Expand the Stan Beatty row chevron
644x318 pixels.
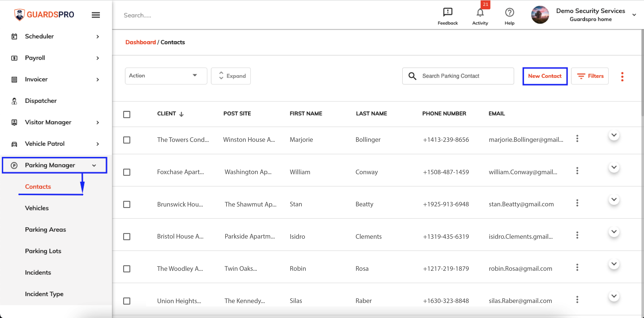(614, 199)
